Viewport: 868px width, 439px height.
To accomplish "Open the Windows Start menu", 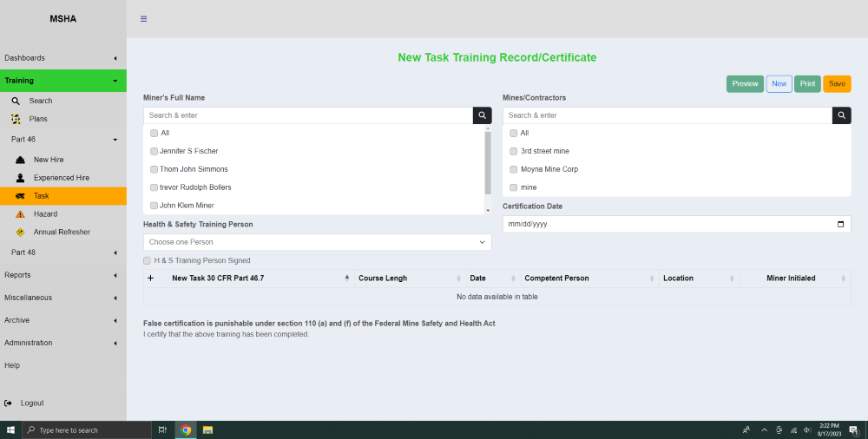I will point(10,429).
